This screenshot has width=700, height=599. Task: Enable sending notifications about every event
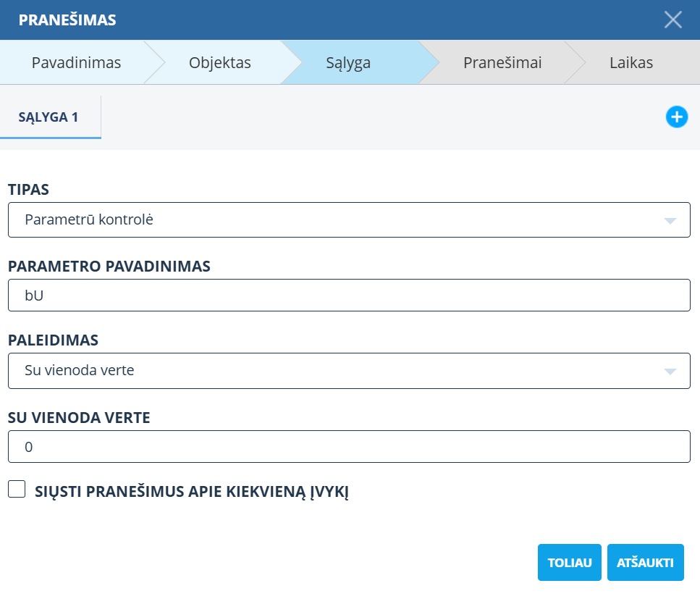[17, 490]
